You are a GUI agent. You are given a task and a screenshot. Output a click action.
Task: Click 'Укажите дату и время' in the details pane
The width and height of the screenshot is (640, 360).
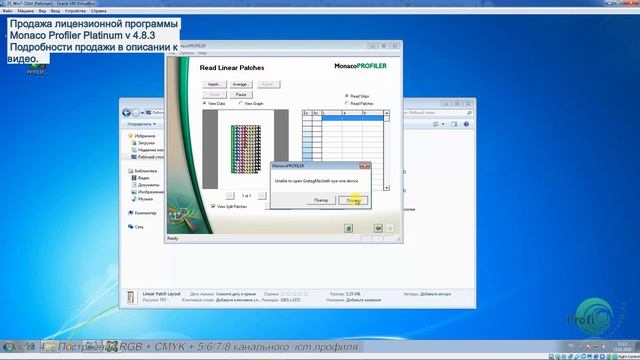pyautogui.click(x=236, y=294)
